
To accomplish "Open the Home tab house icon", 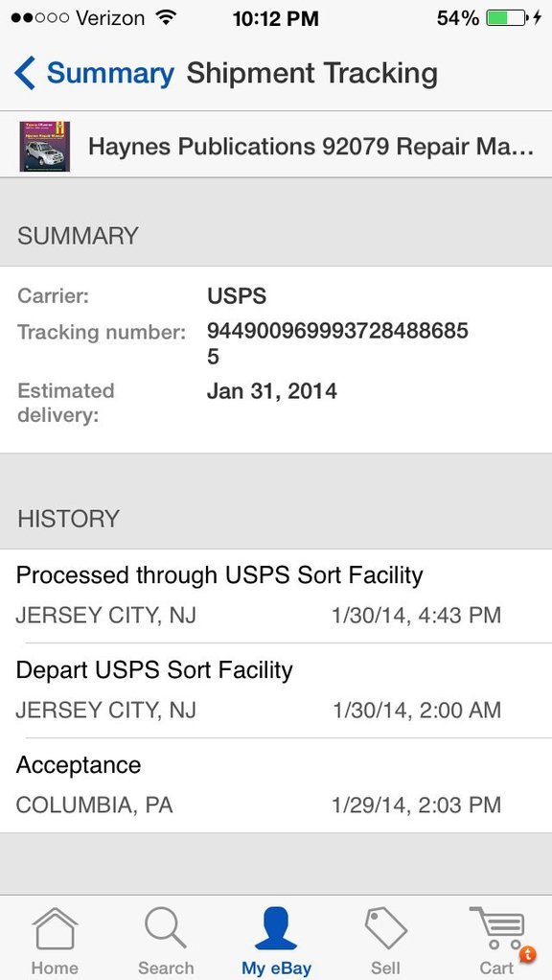I will (x=55, y=929).
